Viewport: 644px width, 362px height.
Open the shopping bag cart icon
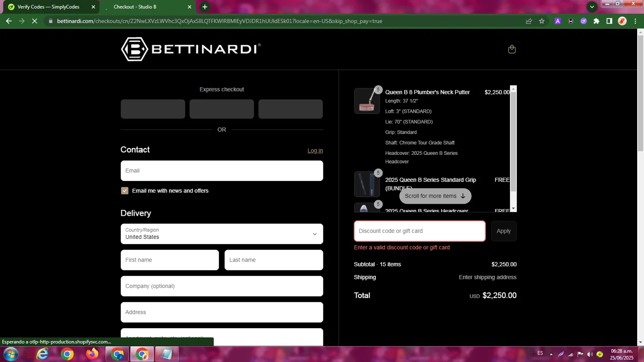click(512, 49)
